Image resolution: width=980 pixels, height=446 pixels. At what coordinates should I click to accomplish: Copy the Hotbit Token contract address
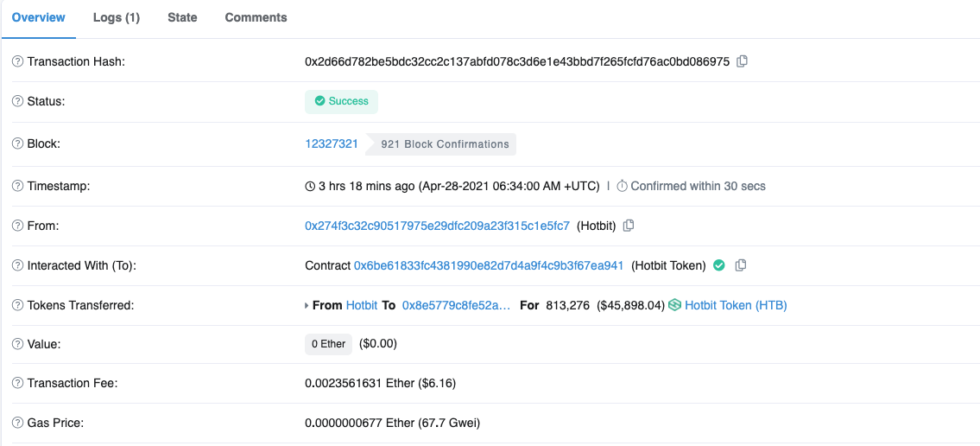(740, 265)
